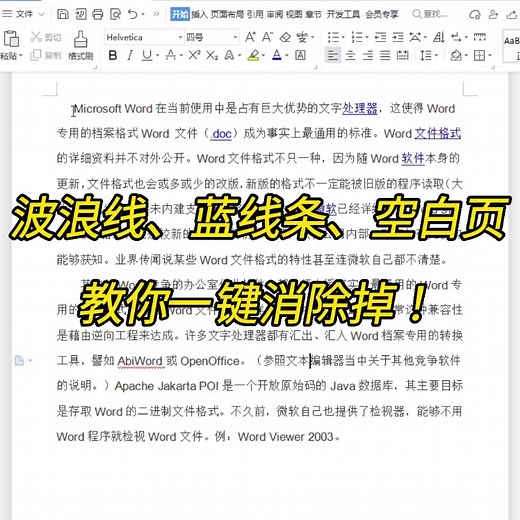Viewport: 520px width, 520px height.
Task: Click the tab stops ruler icon
Action: coord(480,37)
